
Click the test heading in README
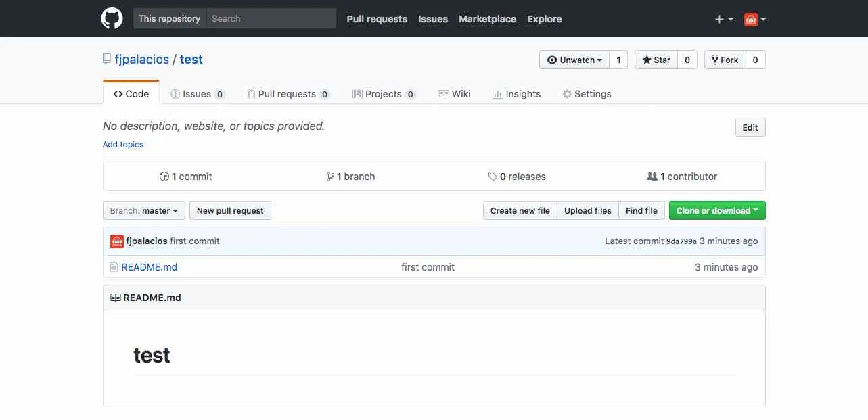click(x=152, y=355)
